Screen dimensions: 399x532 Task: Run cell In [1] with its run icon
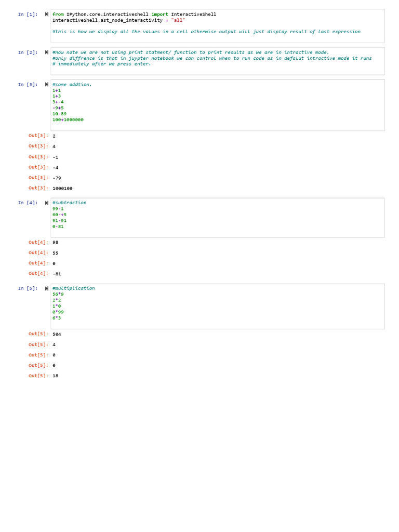[x=46, y=14]
